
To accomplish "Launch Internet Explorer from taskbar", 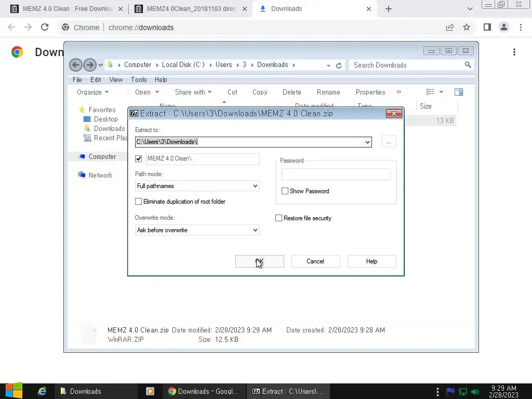I will coord(42,391).
